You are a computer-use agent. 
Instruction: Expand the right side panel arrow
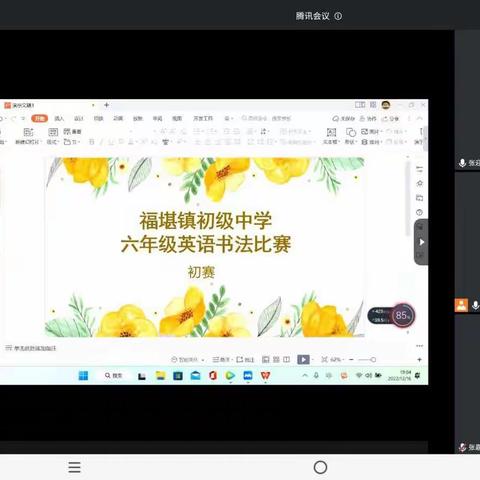click(421, 242)
